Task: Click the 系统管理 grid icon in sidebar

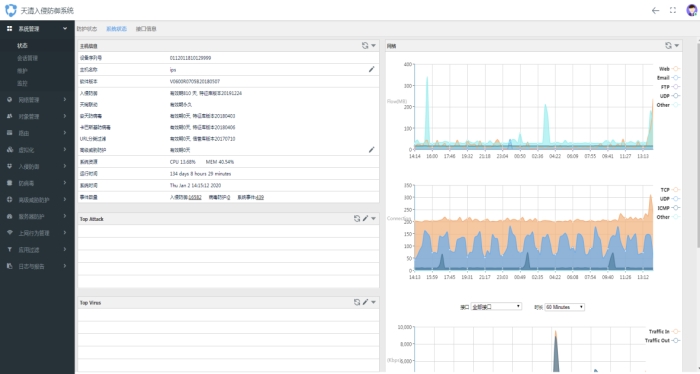Action: pos(9,29)
